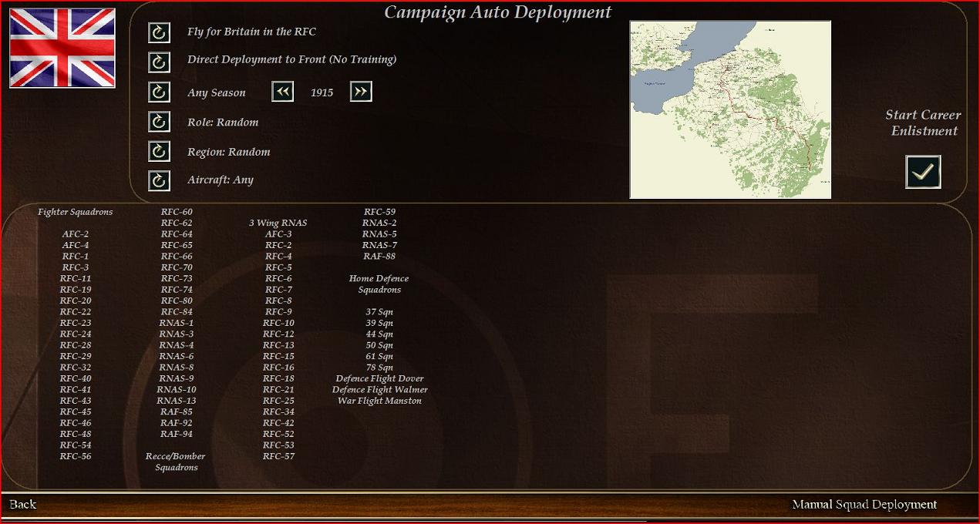
Task: Open Manual Squad Deployment
Action: (x=864, y=505)
